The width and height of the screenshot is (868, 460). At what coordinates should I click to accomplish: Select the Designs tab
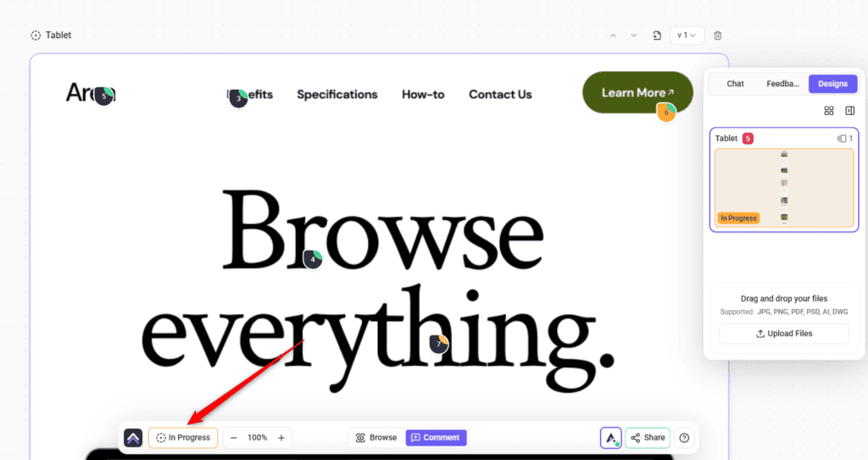[832, 84]
